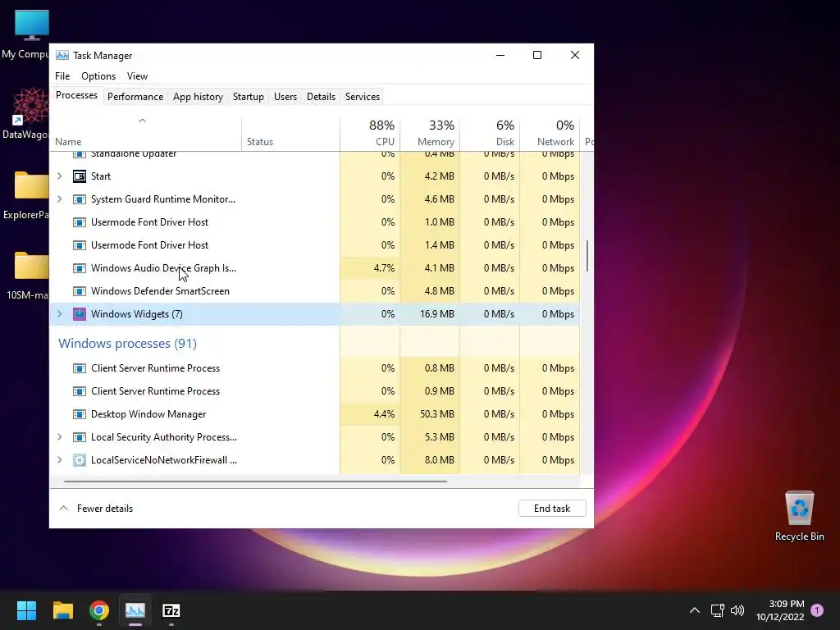This screenshot has height=630, width=840.
Task: Open Google Chrome from the taskbar
Action: click(x=99, y=610)
